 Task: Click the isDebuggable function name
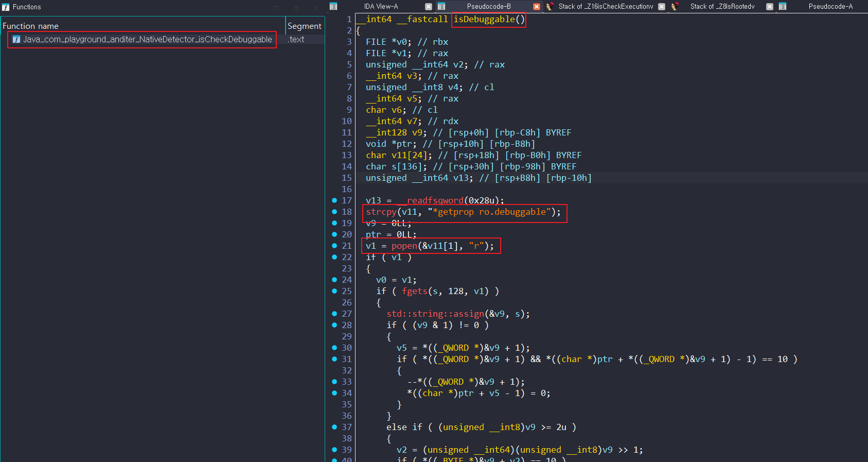coord(484,19)
